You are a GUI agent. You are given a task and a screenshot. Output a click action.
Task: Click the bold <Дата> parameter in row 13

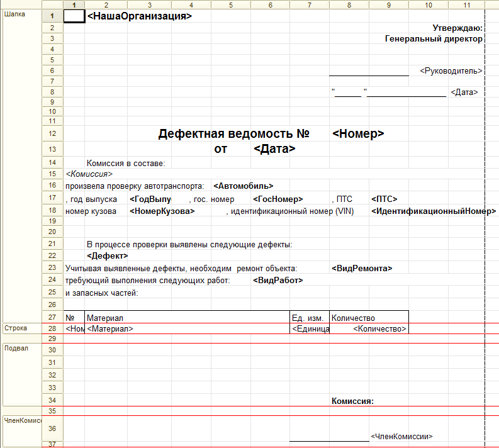pyautogui.click(x=274, y=148)
